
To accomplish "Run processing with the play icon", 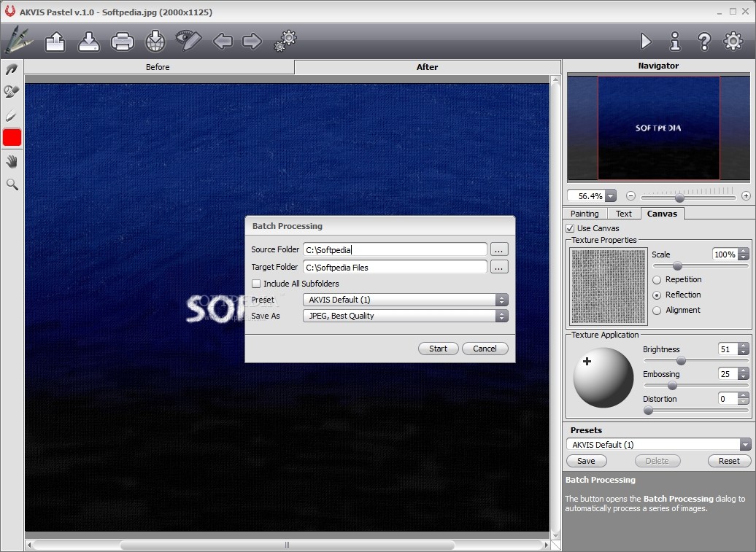I will pyautogui.click(x=646, y=42).
